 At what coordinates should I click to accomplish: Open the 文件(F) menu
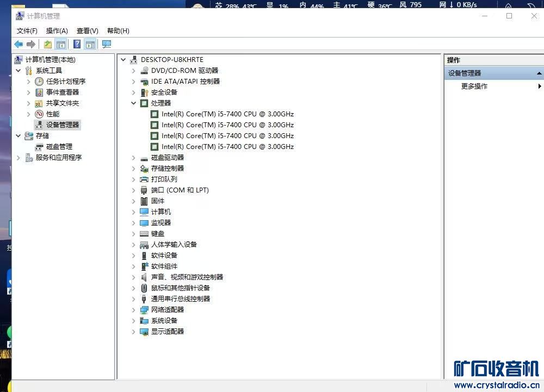pos(27,31)
